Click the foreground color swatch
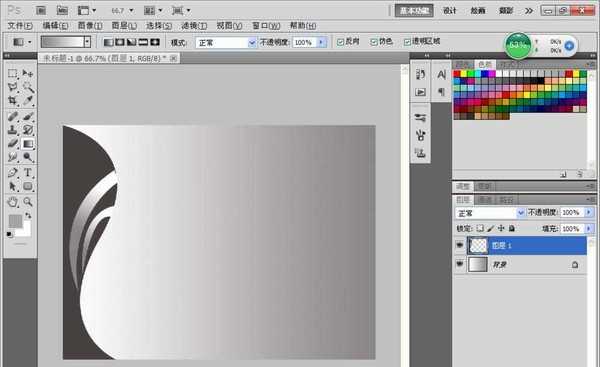Image resolution: width=600 pixels, height=367 pixels. [15, 221]
